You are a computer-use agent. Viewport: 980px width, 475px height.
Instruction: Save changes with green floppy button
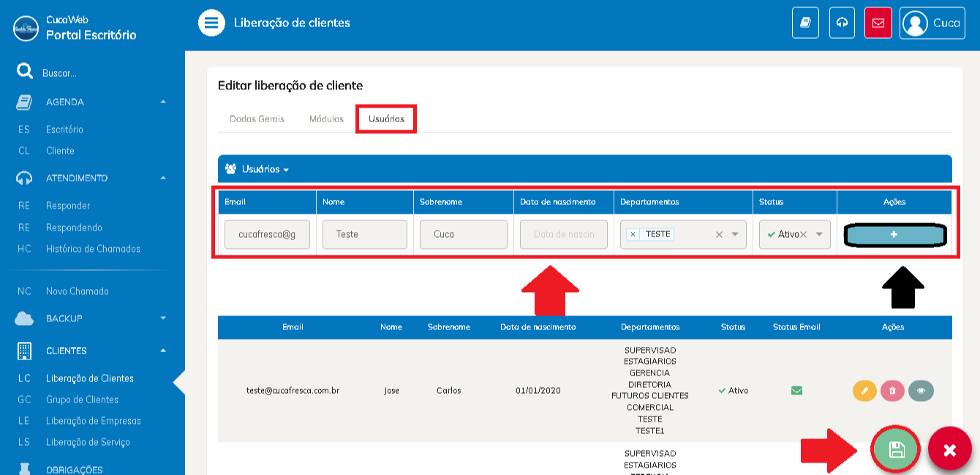(896, 449)
